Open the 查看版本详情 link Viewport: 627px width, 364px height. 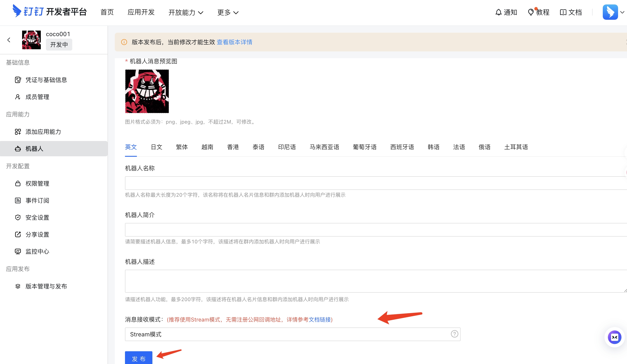pos(234,42)
